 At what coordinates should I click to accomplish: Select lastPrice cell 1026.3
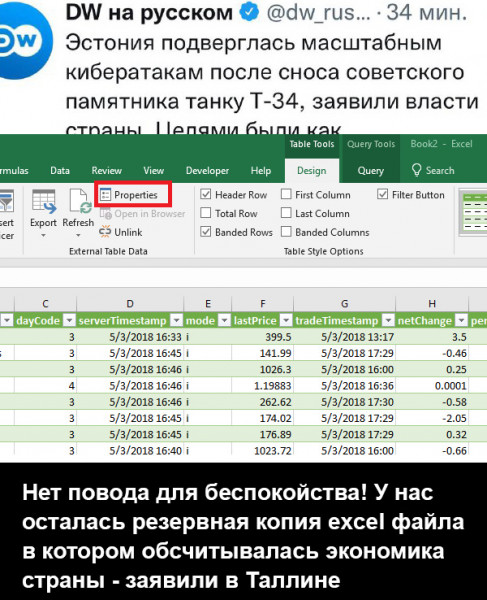(x=262, y=370)
